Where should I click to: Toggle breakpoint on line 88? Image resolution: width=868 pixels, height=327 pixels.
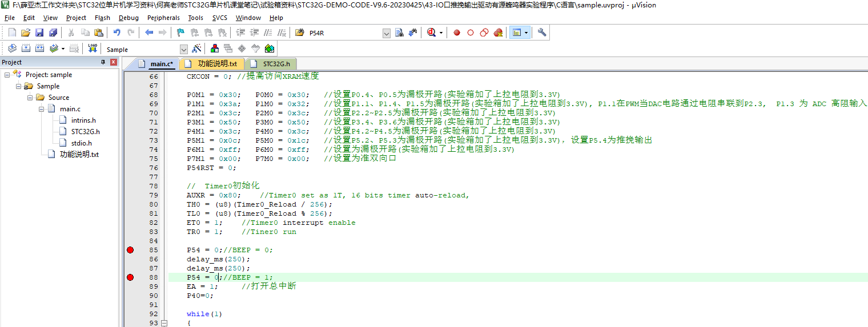(130, 277)
